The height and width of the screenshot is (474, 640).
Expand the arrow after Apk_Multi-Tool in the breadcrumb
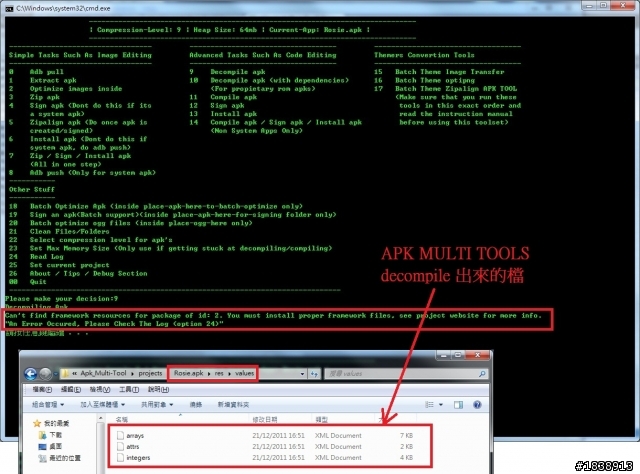click(132, 374)
